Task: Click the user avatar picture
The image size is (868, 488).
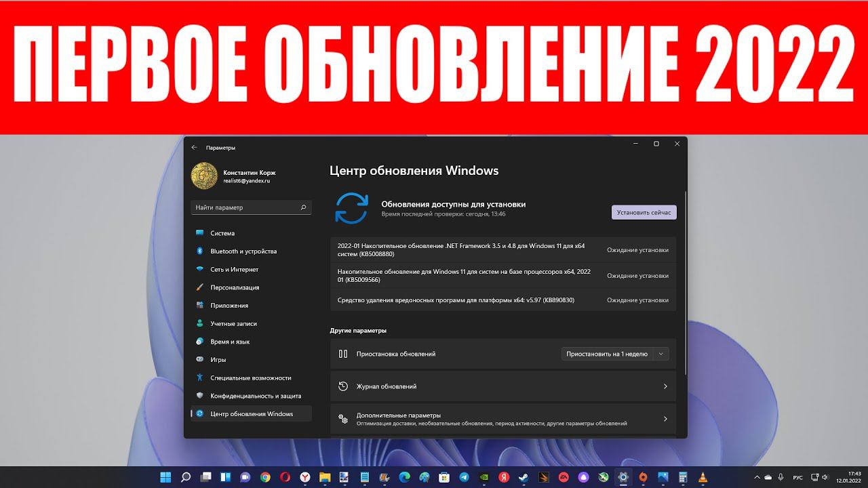Action: [x=204, y=176]
